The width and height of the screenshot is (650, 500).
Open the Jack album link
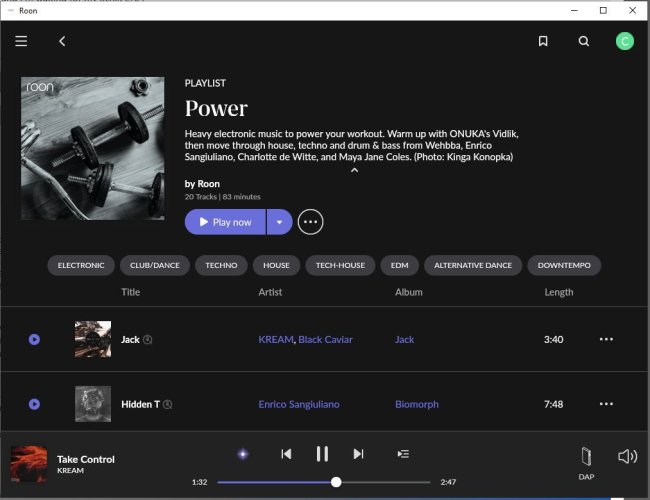[404, 340]
